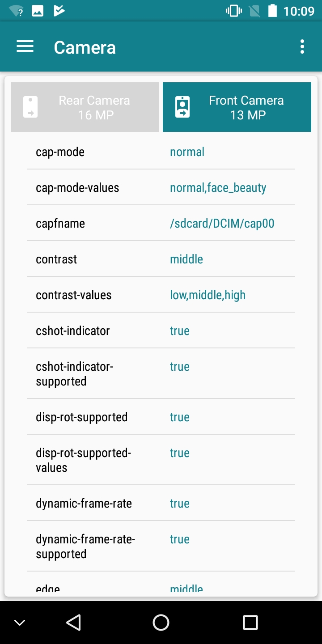Hide keyboard chevron in navigation bar
This screenshot has width=322, height=644.
20,622
